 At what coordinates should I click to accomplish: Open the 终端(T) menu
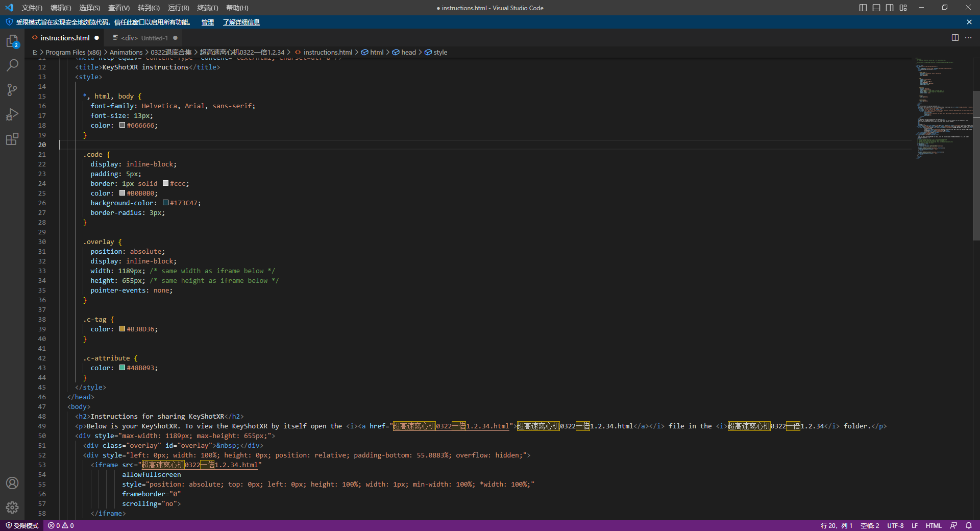207,8
